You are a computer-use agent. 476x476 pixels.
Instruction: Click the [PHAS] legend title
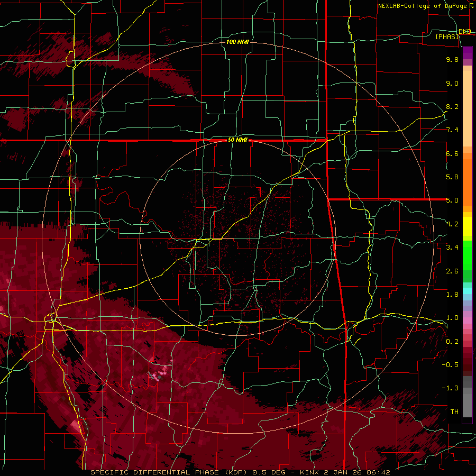coord(447,36)
